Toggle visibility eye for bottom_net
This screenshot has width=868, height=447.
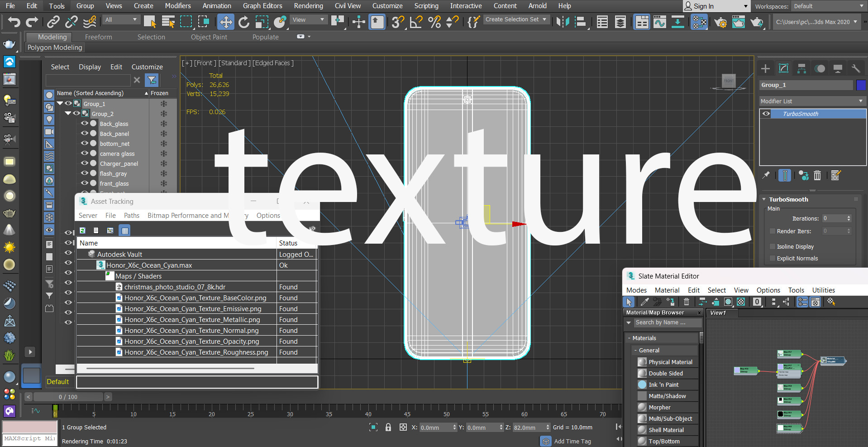click(85, 143)
